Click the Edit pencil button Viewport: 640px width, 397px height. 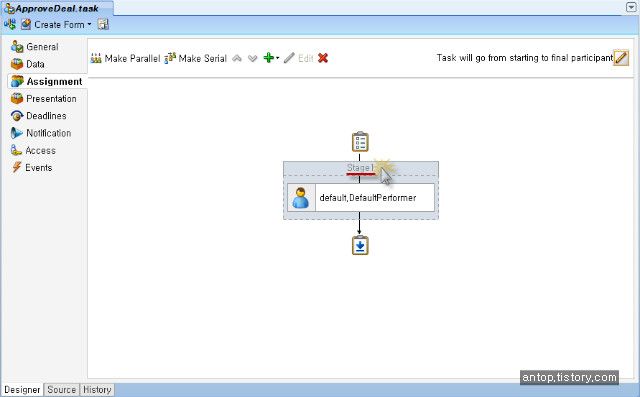[298, 58]
